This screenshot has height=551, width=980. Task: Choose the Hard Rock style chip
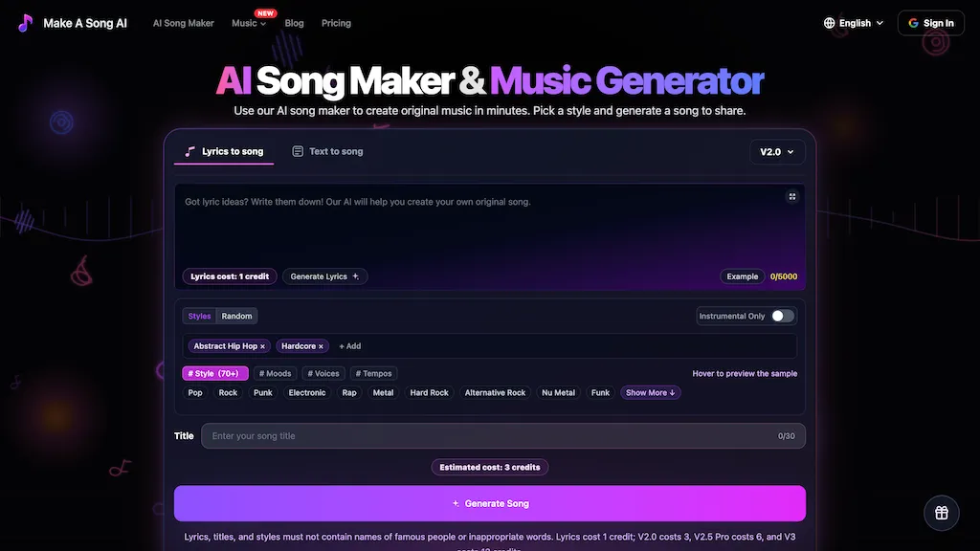tap(429, 393)
